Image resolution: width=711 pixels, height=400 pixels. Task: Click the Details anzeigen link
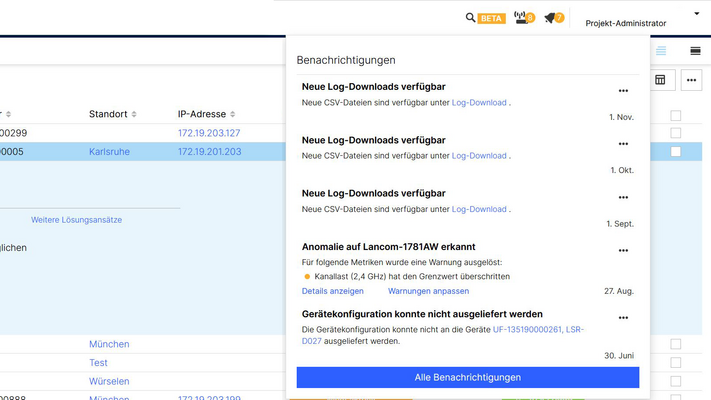click(332, 291)
